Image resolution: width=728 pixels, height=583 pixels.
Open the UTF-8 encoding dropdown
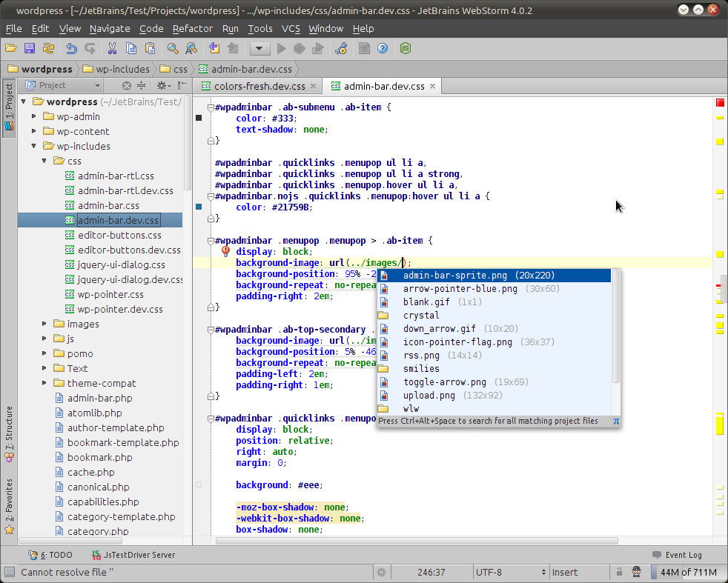point(512,572)
